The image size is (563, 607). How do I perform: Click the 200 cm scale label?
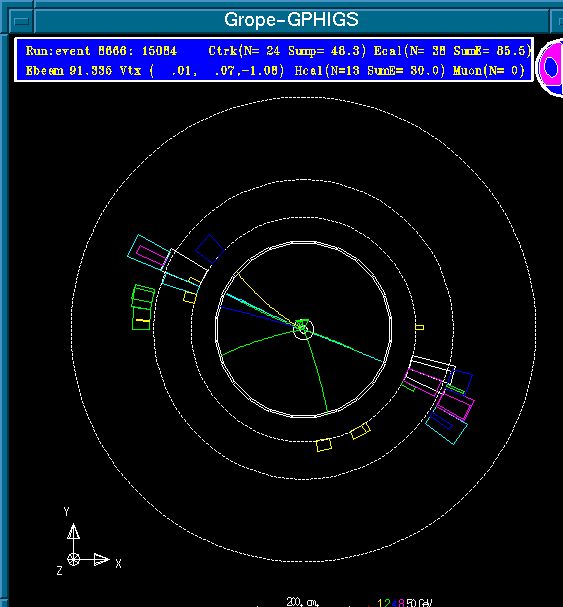[302, 602]
